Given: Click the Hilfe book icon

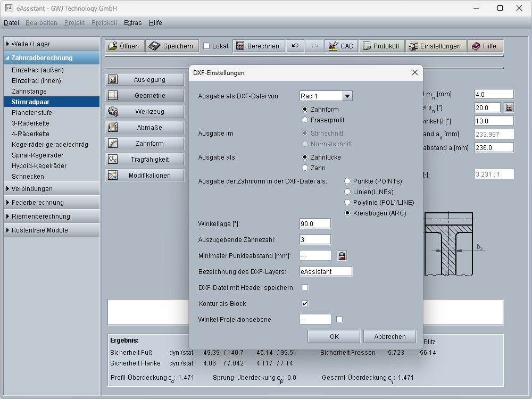Looking at the screenshot, I should [476, 46].
